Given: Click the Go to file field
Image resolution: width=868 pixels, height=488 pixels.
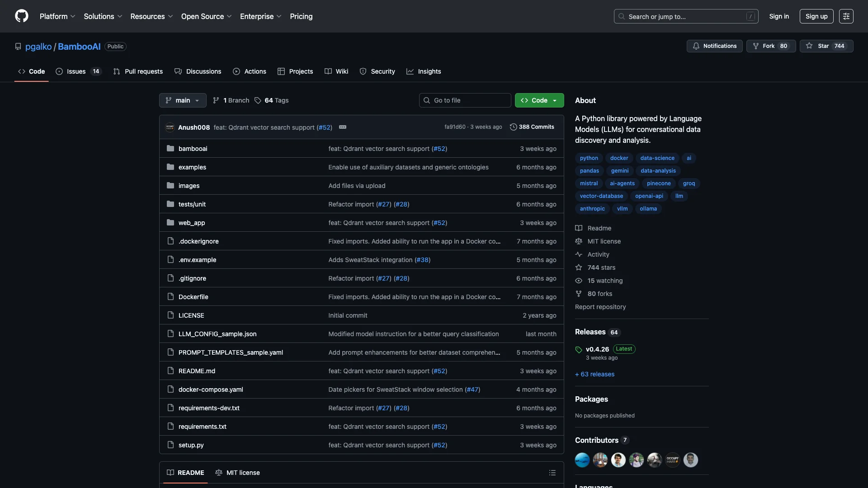Looking at the screenshot, I should (x=465, y=100).
